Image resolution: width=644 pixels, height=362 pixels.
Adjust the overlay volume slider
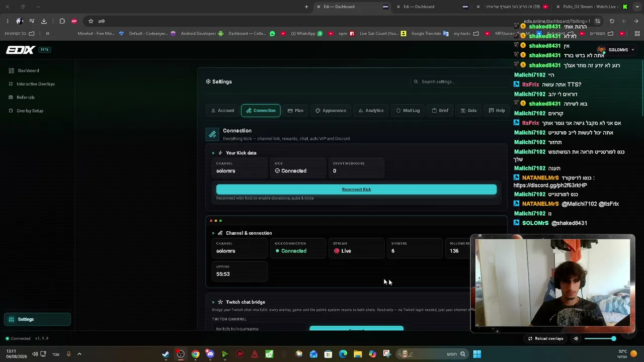[x=600, y=338]
